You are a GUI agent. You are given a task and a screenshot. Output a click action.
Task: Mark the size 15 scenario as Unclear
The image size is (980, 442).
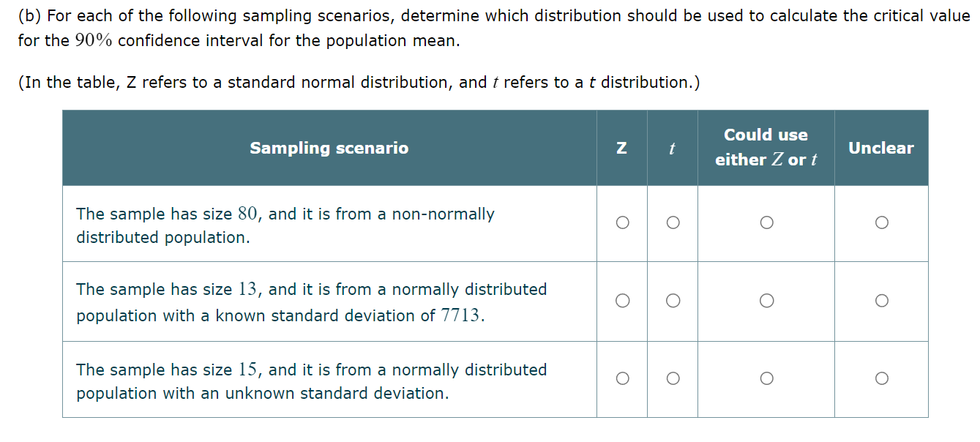pyautogui.click(x=882, y=378)
